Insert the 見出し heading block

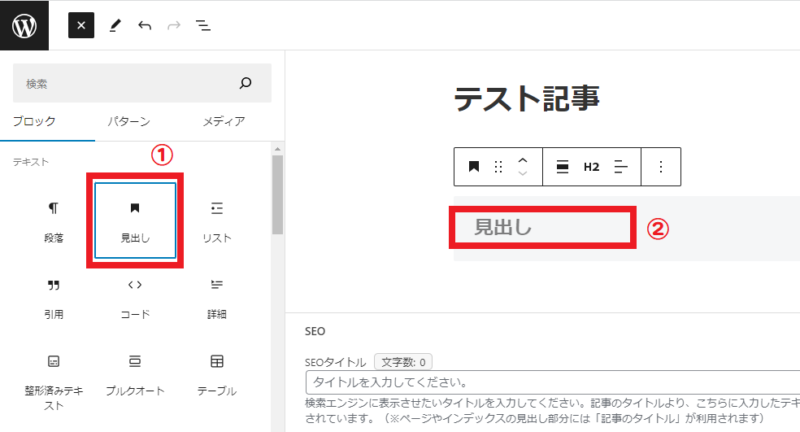point(134,220)
